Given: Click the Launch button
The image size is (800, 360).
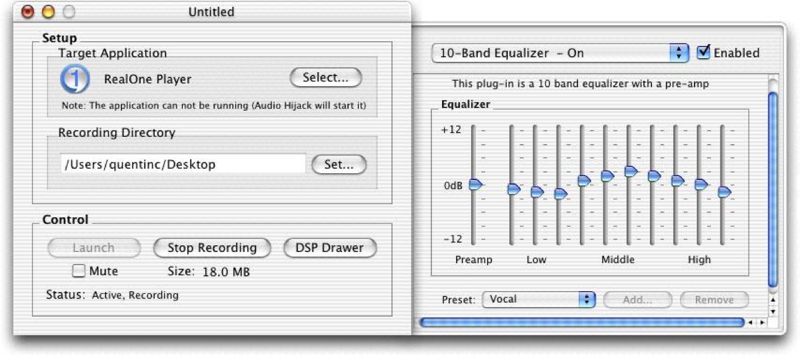Looking at the screenshot, I should pyautogui.click(x=93, y=248).
